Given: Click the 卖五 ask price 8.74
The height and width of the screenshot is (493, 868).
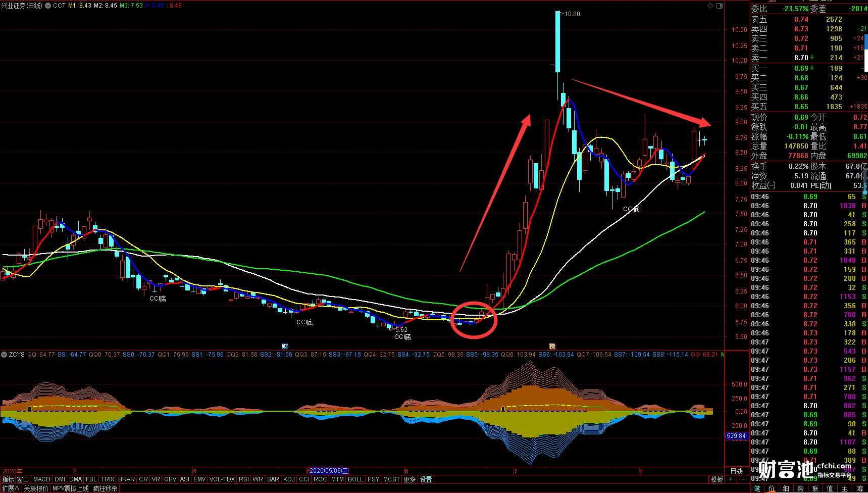Looking at the screenshot, I should pyautogui.click(x=801, y=19).
